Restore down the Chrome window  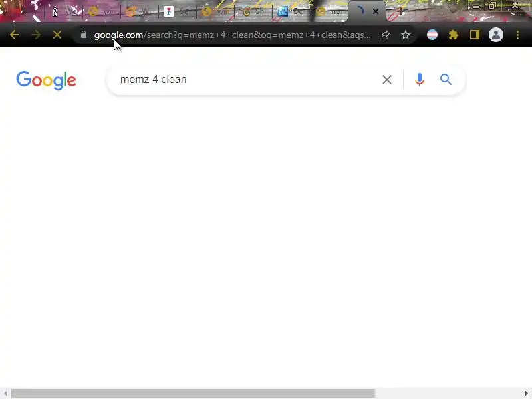pyautogui.click(x=492, y=6)
